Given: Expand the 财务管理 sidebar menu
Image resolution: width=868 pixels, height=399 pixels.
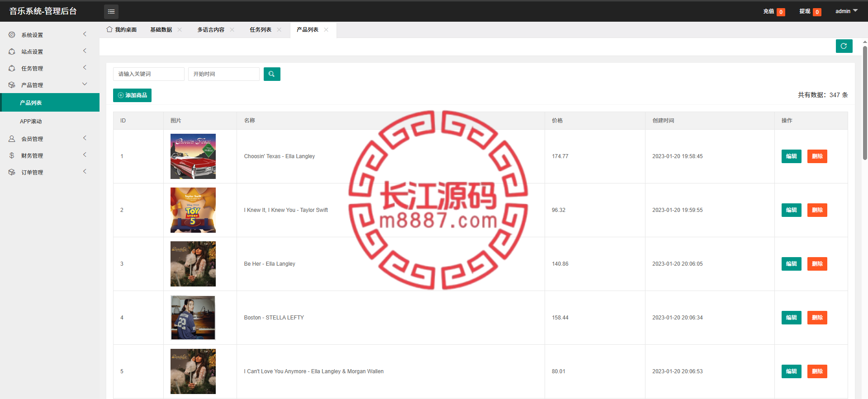Looking at the screenshot, I should [x=85, y=155].
